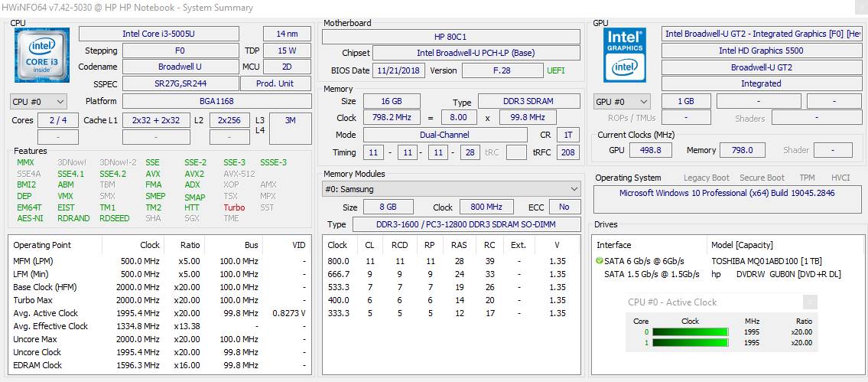Click the Stepping 'F0' field

point(180,51)
